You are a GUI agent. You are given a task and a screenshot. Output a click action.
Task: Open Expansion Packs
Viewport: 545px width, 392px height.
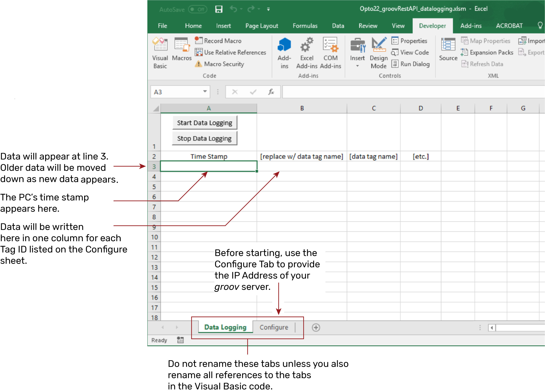[487, 52]
